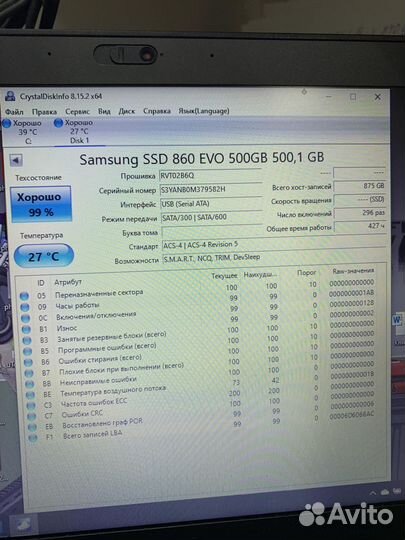The width and height of the screenshot is (405, 540).
Task: Select the Занятые резервные блоки (всего) row
Action: [x=198, y=332]
